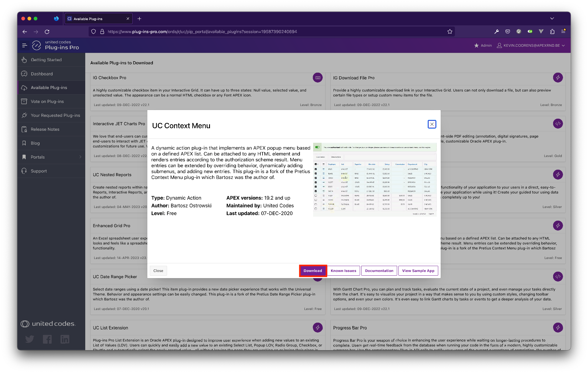Open the Blog sidebar entry

(51, 143)
